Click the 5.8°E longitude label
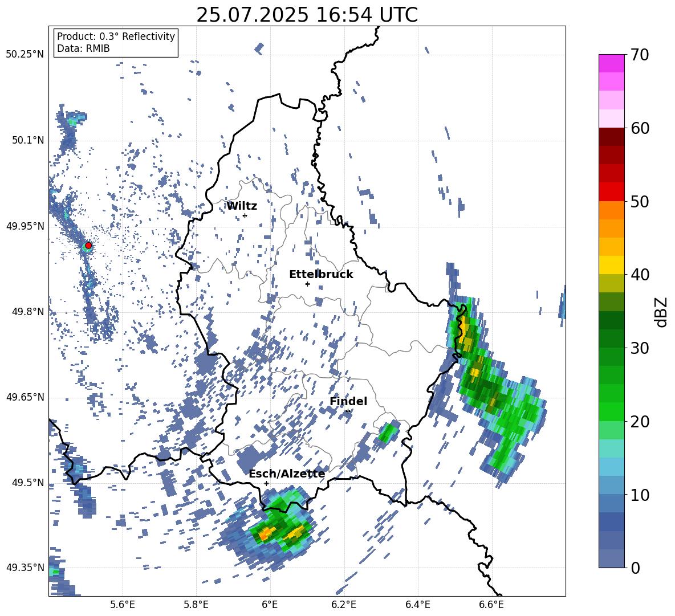This screenshot has height=616, width=675. [196, 605]
